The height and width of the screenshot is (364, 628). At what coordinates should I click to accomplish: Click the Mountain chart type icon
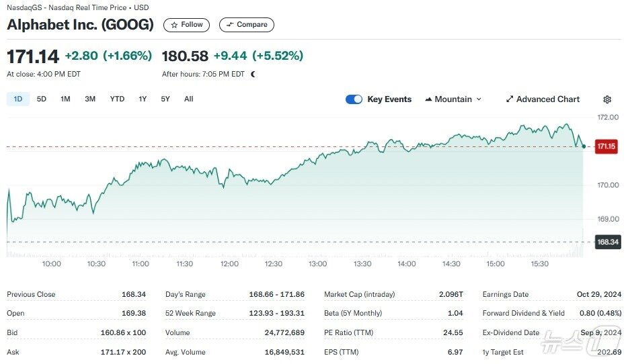pyautogui.click(x=428, y=99)
